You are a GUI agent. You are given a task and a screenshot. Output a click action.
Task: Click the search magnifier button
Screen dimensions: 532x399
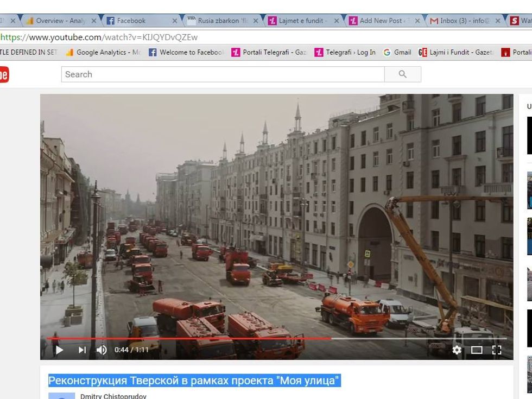coord(402,74)
